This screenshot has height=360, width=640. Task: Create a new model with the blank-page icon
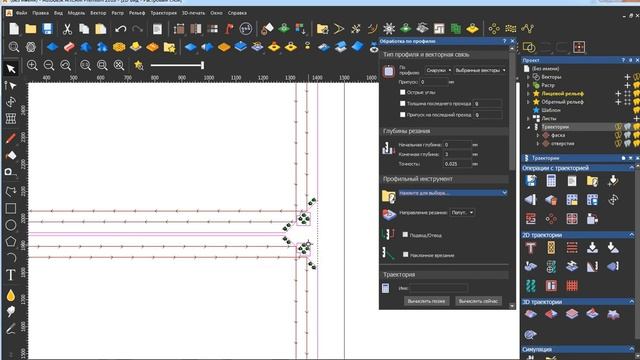14,29
